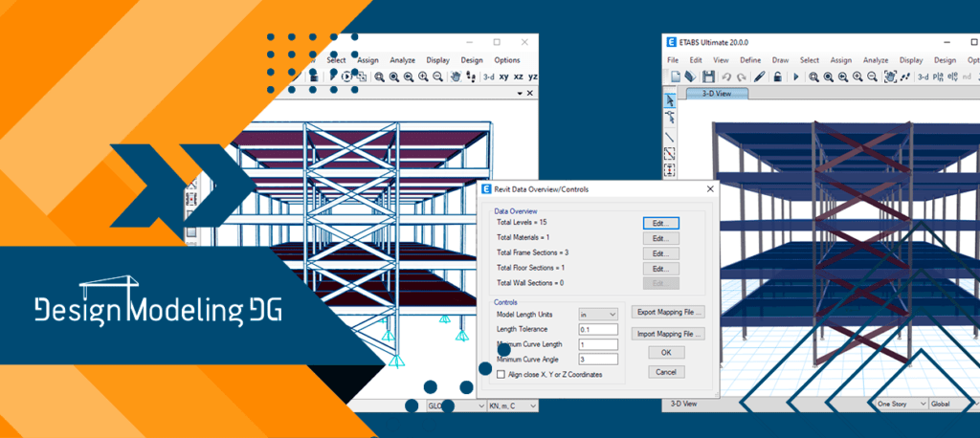Click zoom out icon in ETABS Ultimate toolbar
Screen dimensions: 980x438
point(873,77)
